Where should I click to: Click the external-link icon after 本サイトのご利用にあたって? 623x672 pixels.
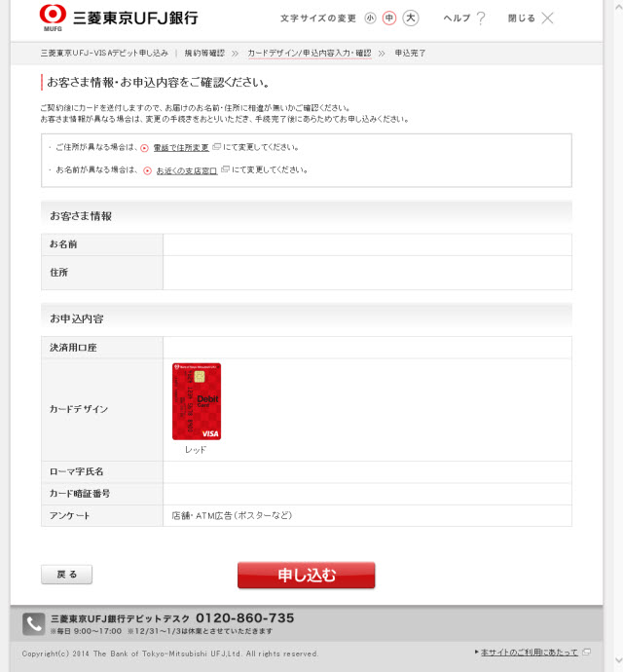coord(586,652)
